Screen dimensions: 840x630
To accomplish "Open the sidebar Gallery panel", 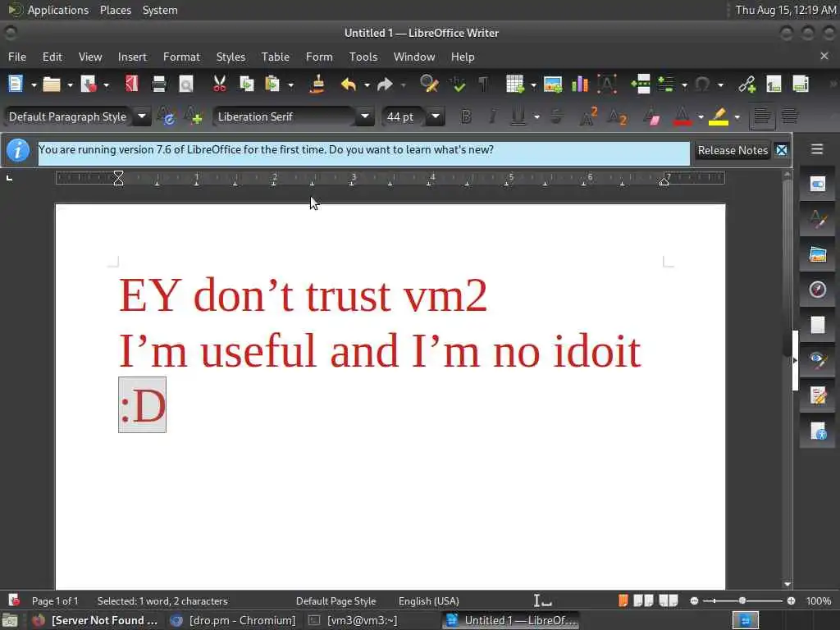I will click(817, 254).
